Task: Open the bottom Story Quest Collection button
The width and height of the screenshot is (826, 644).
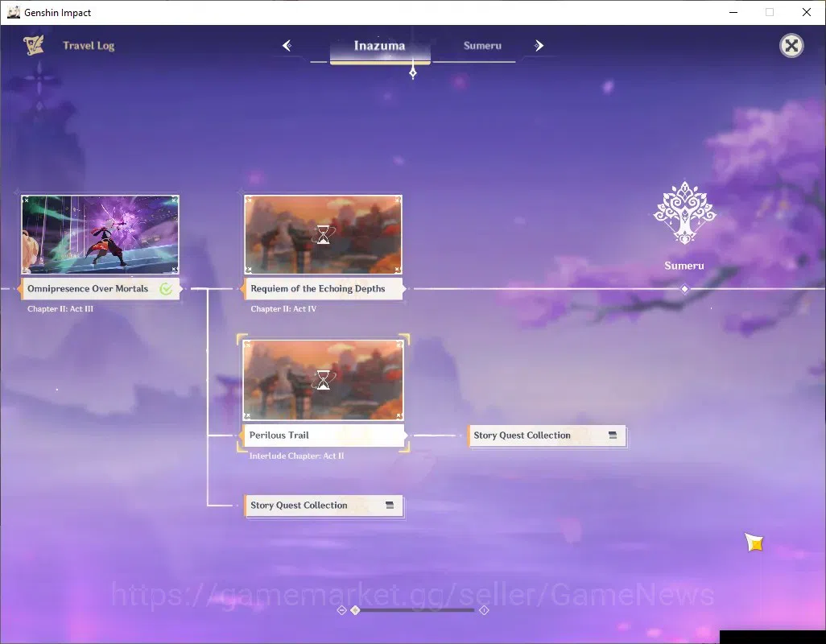Action: click(x=324, y=506)
